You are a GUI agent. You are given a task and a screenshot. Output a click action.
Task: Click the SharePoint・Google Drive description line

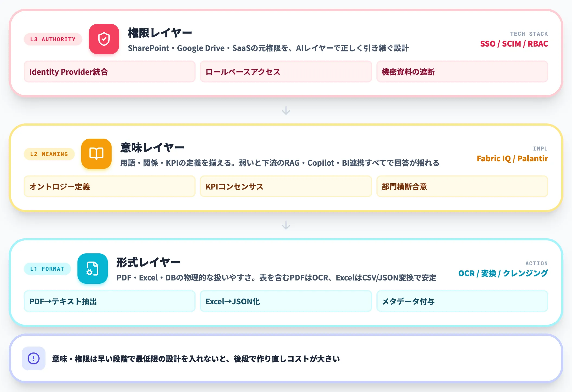(268, 48)
